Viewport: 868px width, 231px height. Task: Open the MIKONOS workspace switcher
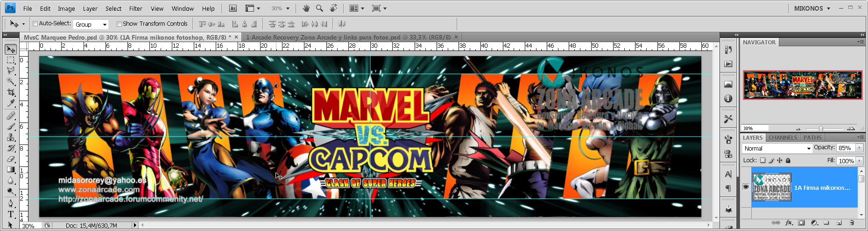coord(812,8)
